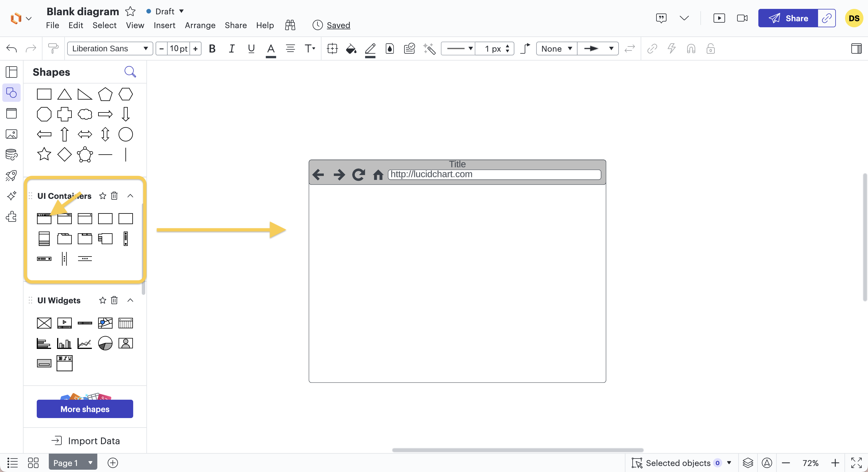
Task: Expand the arrow end style dropdown
Action: 611,49
